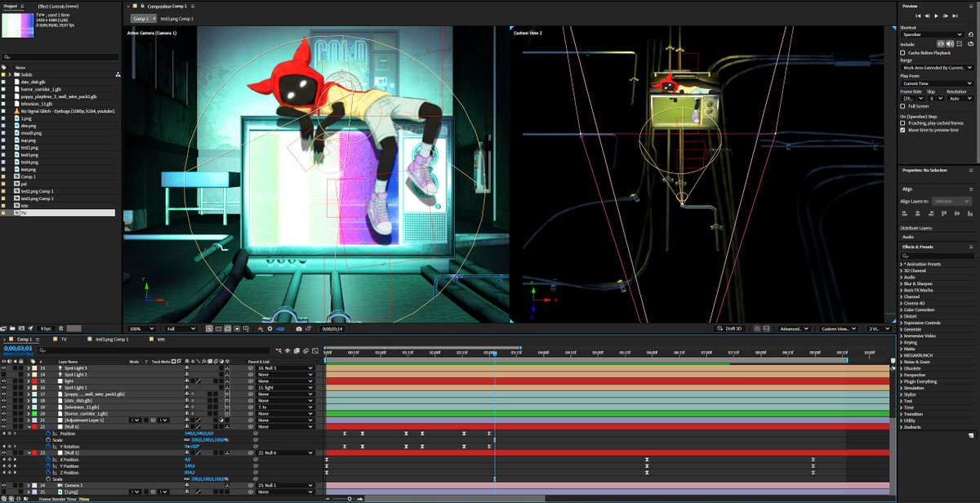The height and width of the screenshot is (503, 980).
Task: Toggle include video in preview
Action: pyautogui.click(x=941, y=43)
